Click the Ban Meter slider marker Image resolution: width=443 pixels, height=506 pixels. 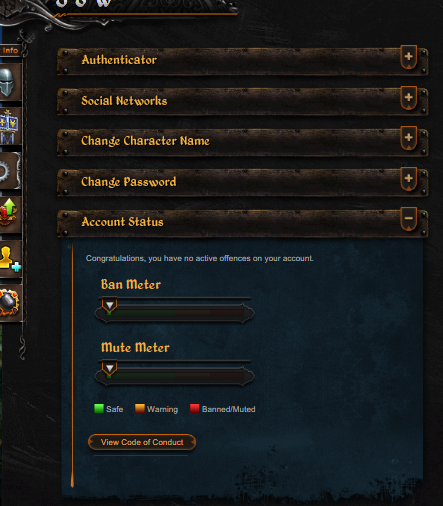click(x=109, y=305)
